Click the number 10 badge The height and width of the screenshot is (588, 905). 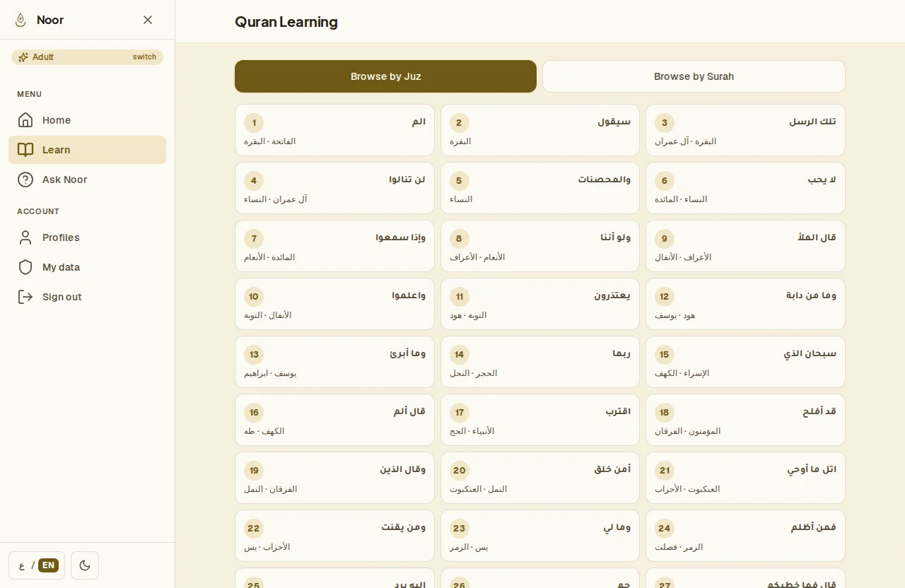[254, 296]
